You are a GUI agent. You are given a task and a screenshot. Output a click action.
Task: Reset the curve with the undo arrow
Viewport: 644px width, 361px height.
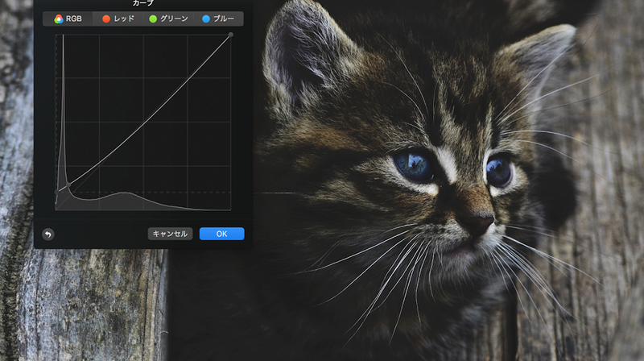point(47,234)
